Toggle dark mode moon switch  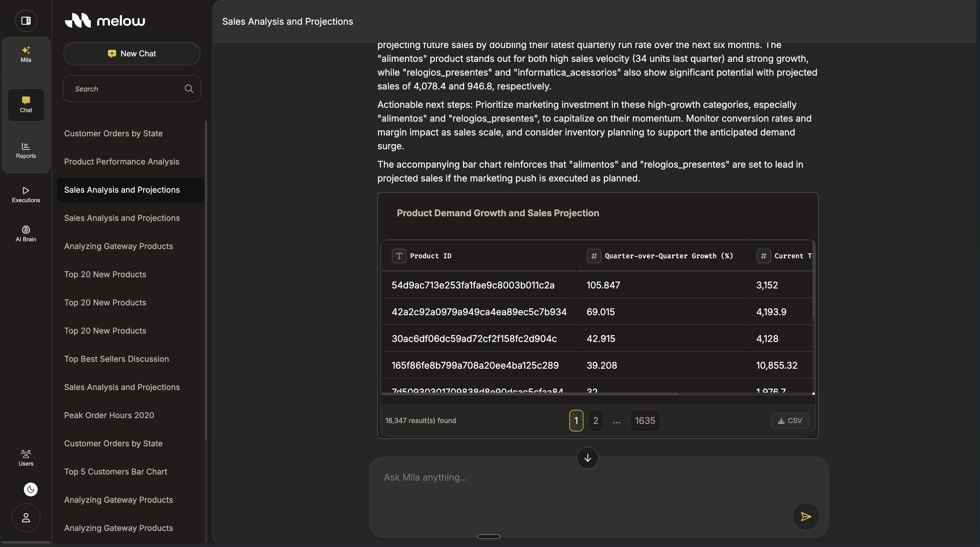tap(30, 489)
